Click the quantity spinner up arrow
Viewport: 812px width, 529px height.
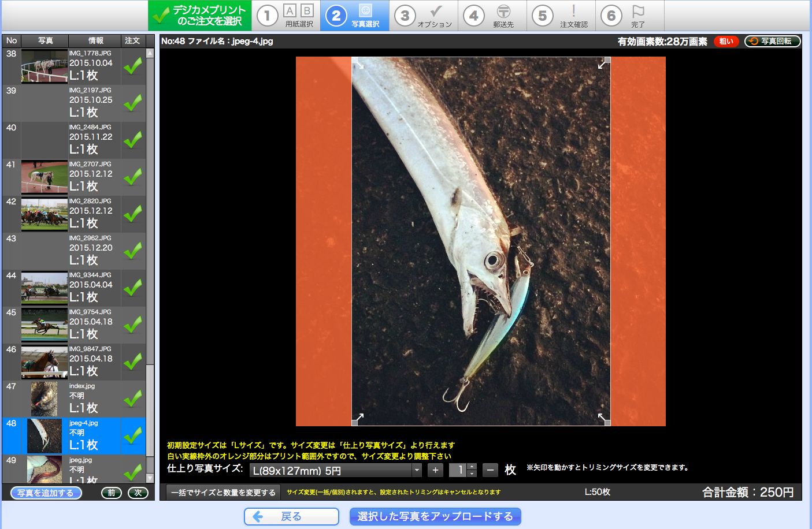pyautogui.click(x=472, y=467)
